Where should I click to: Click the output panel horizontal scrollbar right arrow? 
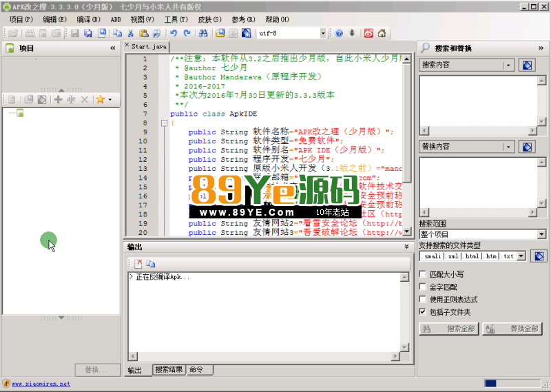coord(395,356)
